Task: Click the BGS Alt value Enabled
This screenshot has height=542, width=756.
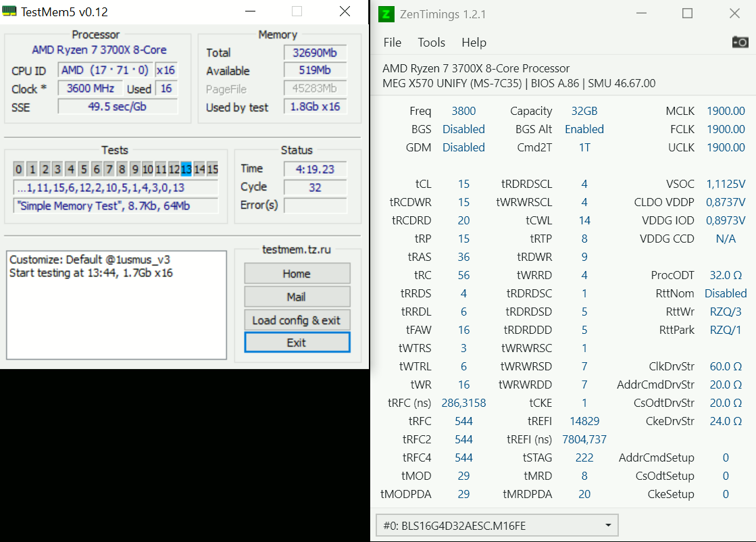Action: 584,129
